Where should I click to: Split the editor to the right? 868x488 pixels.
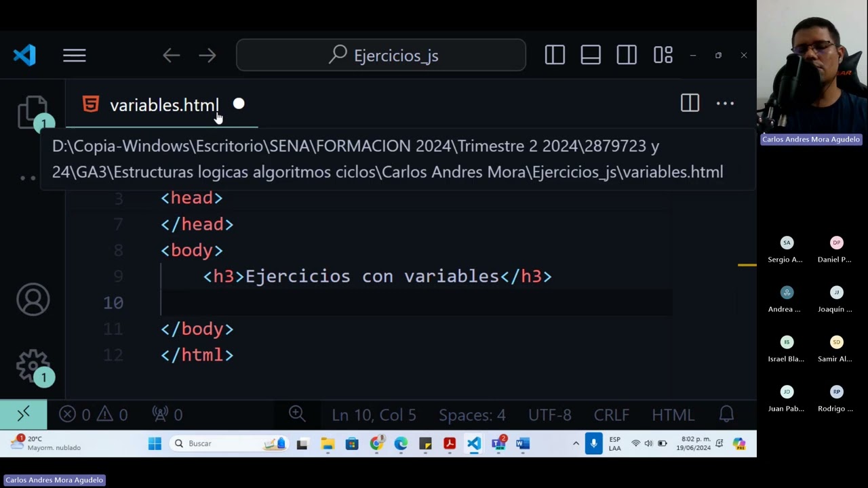pos(690,103)
